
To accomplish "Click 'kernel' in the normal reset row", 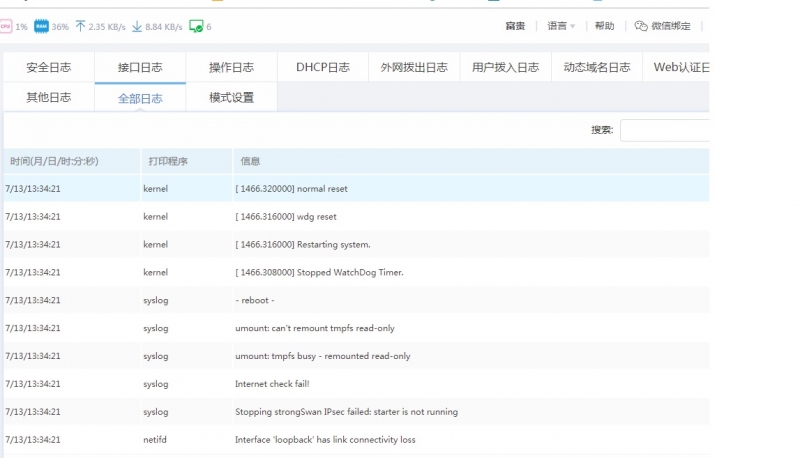I will (156, 189).
